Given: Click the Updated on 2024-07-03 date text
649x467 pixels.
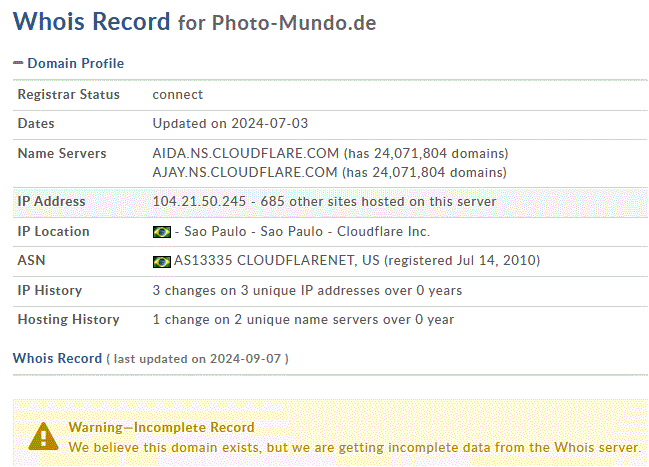Looking at the screenshot, I should (230, 123).
